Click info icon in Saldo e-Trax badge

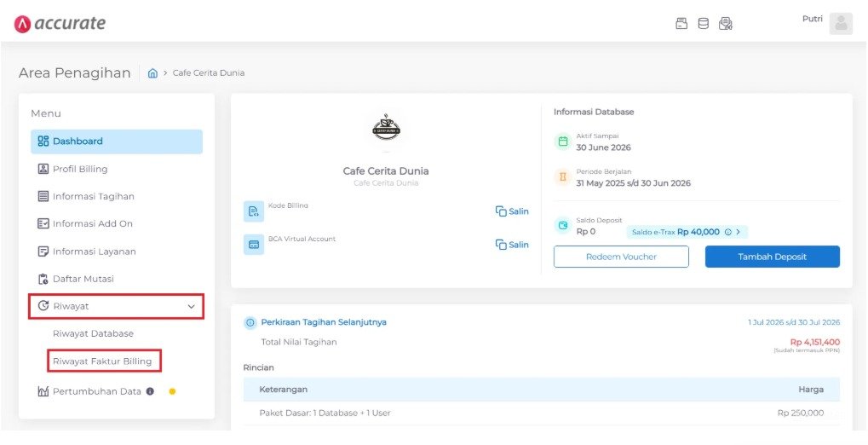728,232
